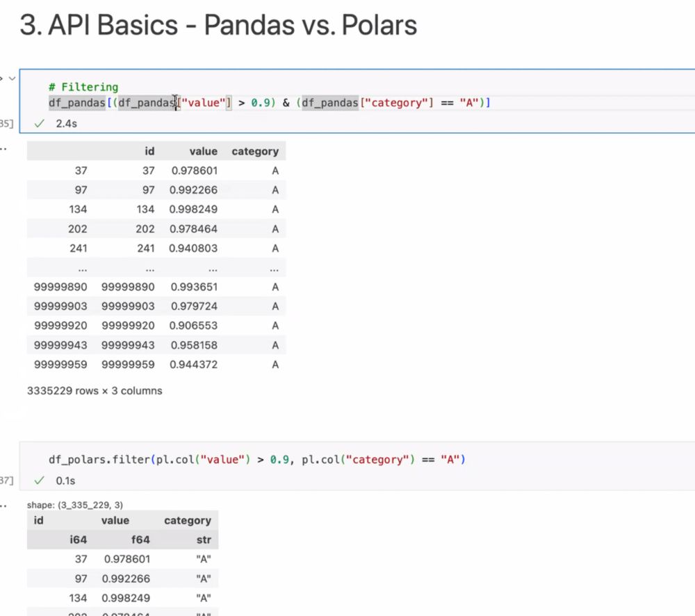695x616 pixels.
Task: Open the polars output ellipsis menu
Action: pos(3,506)
